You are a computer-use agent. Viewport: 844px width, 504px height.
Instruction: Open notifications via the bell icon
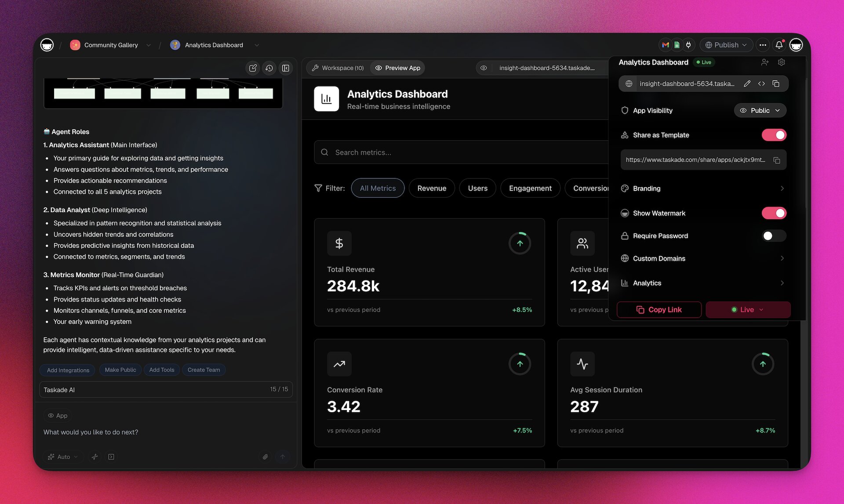(x=779, y=44)
